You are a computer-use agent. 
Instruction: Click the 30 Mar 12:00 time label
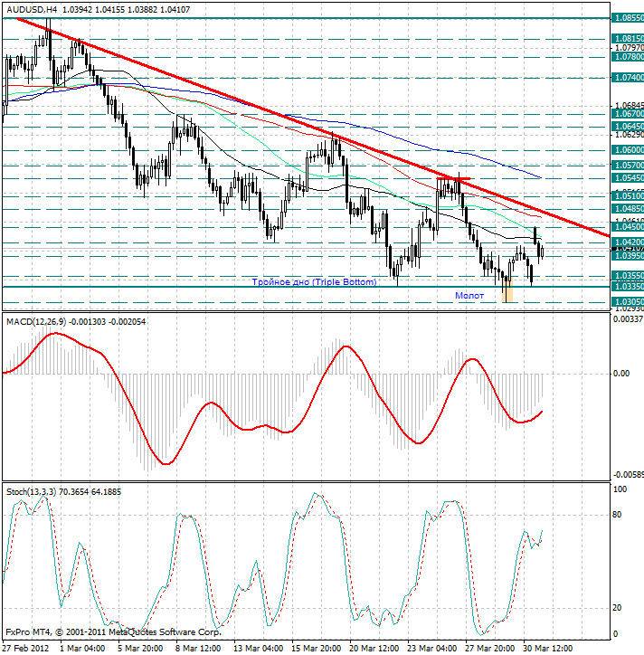(x=548, y=649)
